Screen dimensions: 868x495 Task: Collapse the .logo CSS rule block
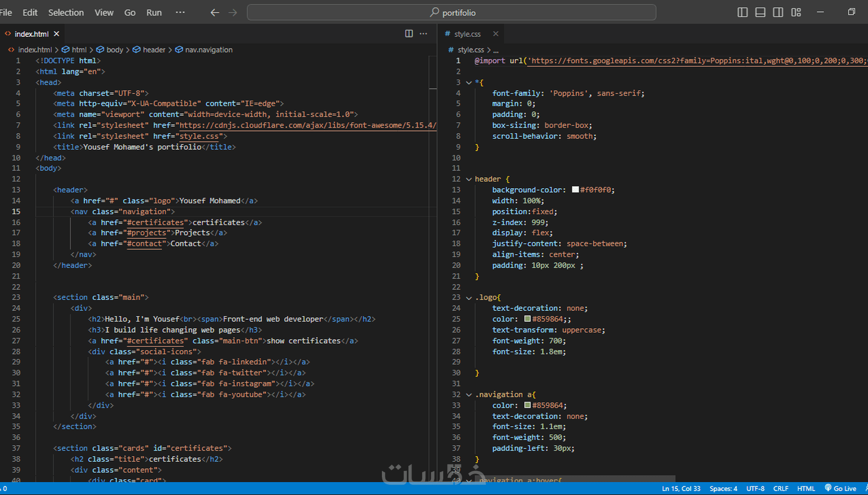tap(469, 298)
